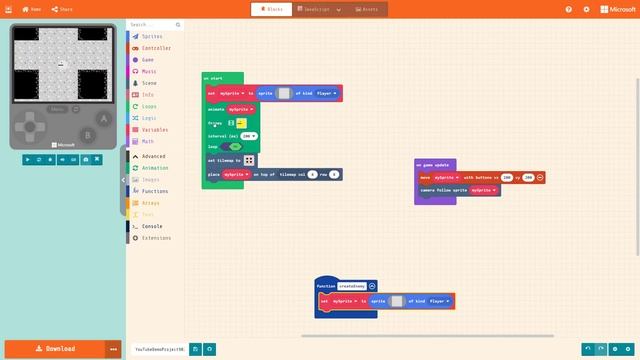Open the Game block category

pyautogui.click(x=155, y=60)
